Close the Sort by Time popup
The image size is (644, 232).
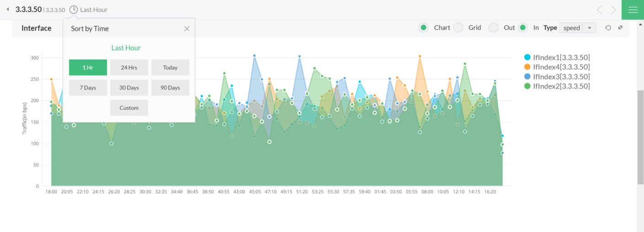(187, 28)
